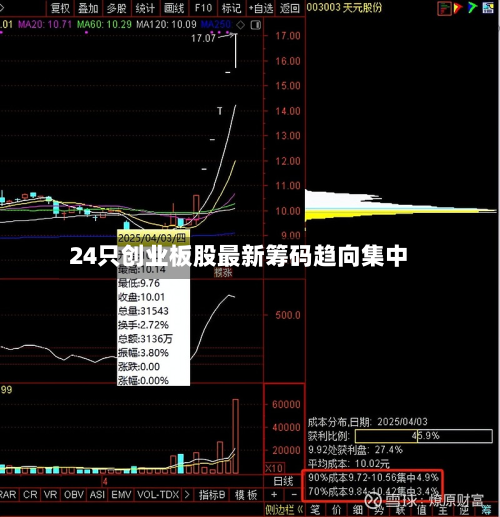Image resolution: width=500 pixels, height=517 pixels.
Task: Select the 总量:31543 tooltip value
Action: 143,311
